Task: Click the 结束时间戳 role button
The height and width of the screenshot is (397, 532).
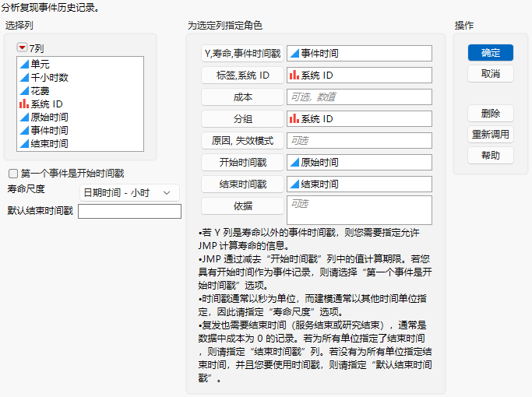Action: (242, 184)
